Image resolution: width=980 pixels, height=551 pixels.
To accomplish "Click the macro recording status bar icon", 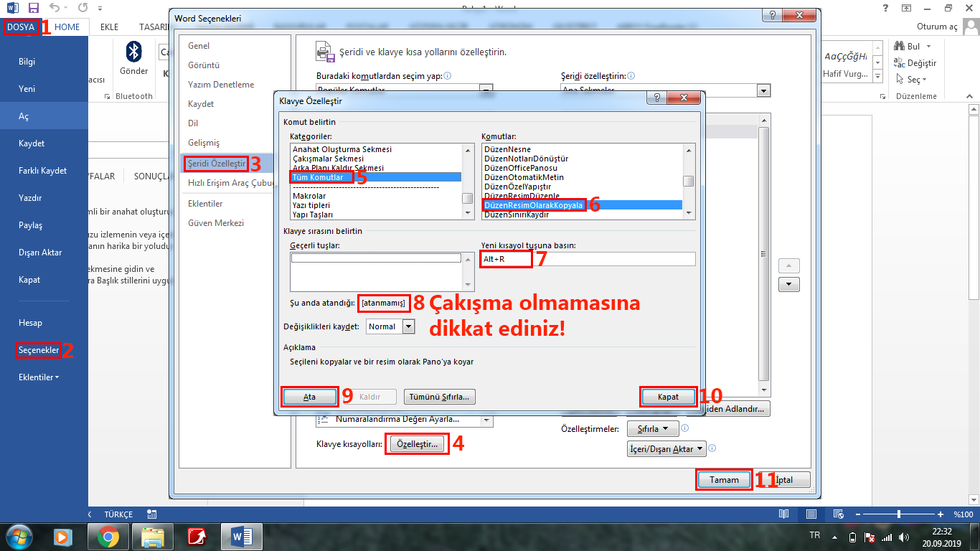I will [151, 514].
